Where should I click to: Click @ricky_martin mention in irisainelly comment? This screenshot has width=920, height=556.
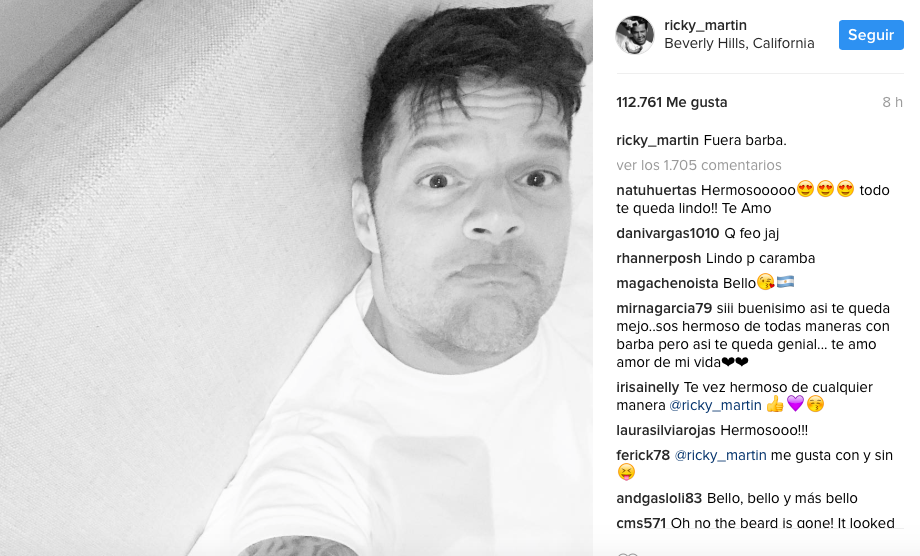point(715,405)
